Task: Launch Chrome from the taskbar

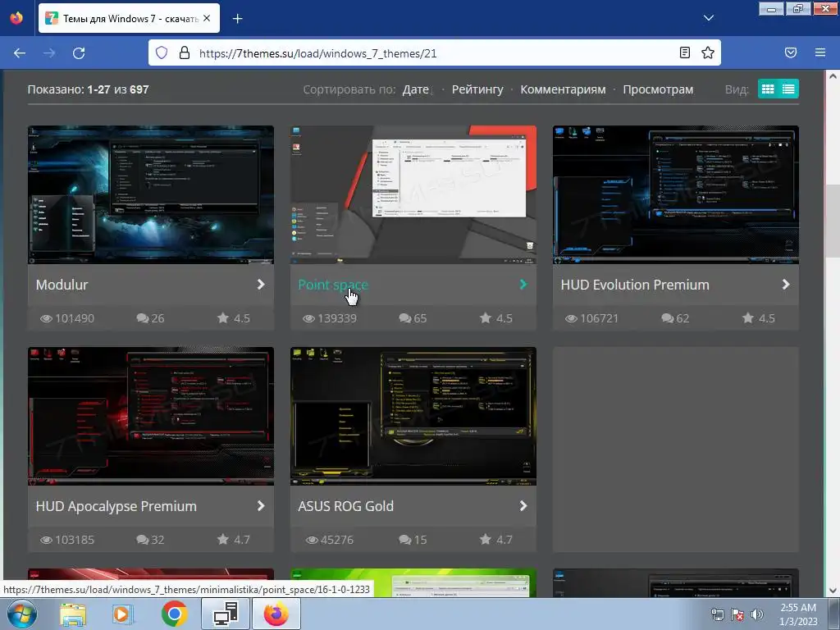Action: click(174, 614)
